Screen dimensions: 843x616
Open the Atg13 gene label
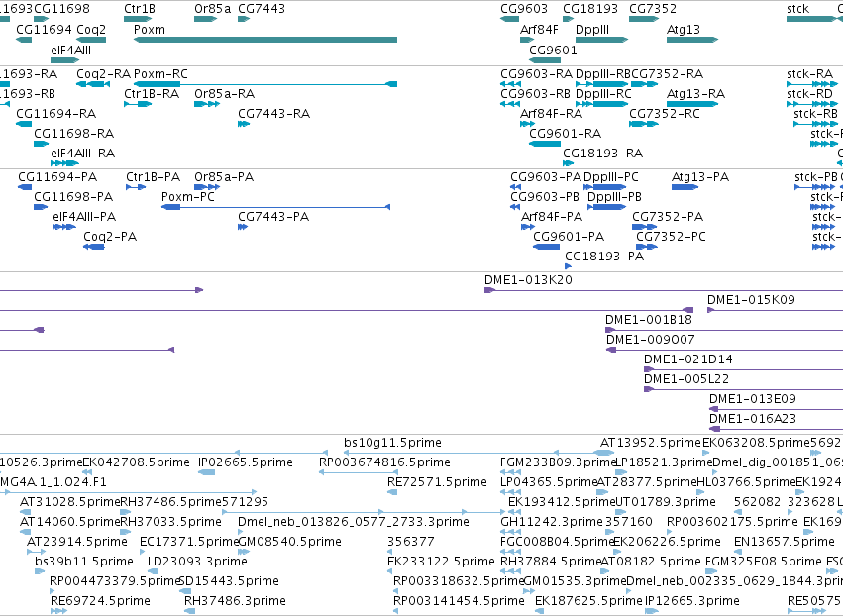click(x=684, y=30)
